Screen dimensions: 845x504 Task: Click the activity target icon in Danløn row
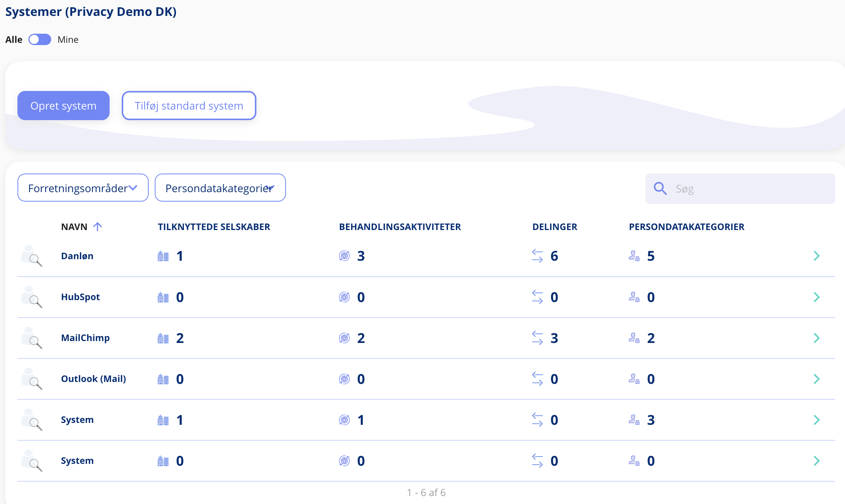tap(344, 256)
